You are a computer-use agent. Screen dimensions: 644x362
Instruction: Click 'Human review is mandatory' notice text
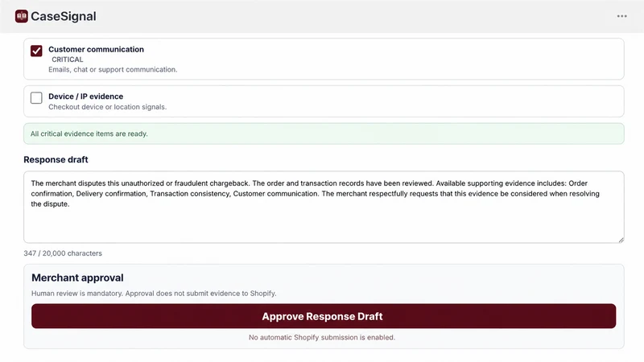154,294
